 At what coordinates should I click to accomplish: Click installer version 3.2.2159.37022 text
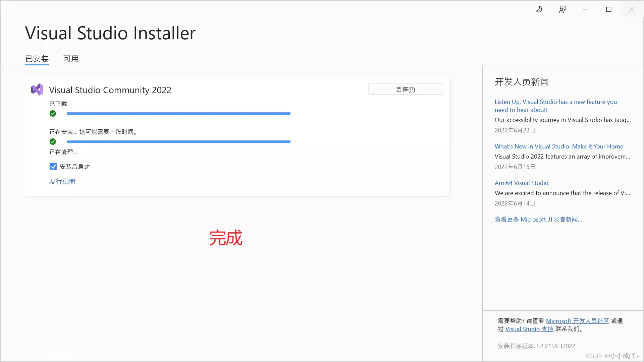pos(536,346)
